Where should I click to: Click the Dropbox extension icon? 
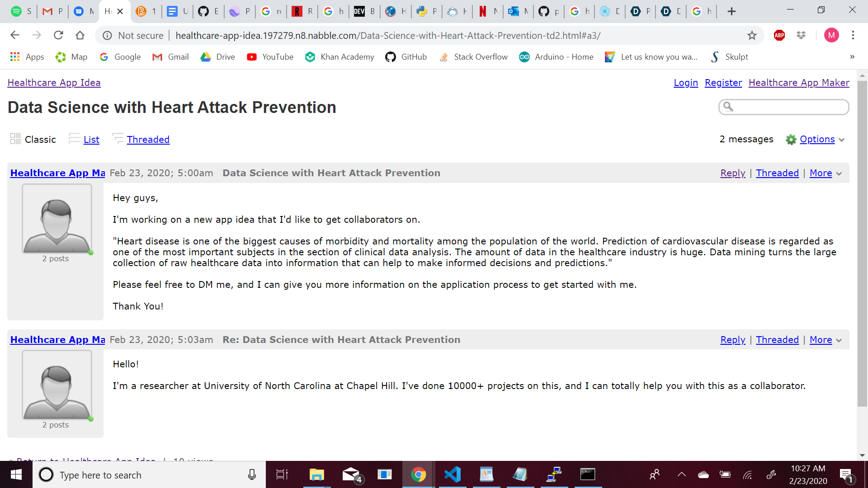pyautogui.click(x=801, y=35)
